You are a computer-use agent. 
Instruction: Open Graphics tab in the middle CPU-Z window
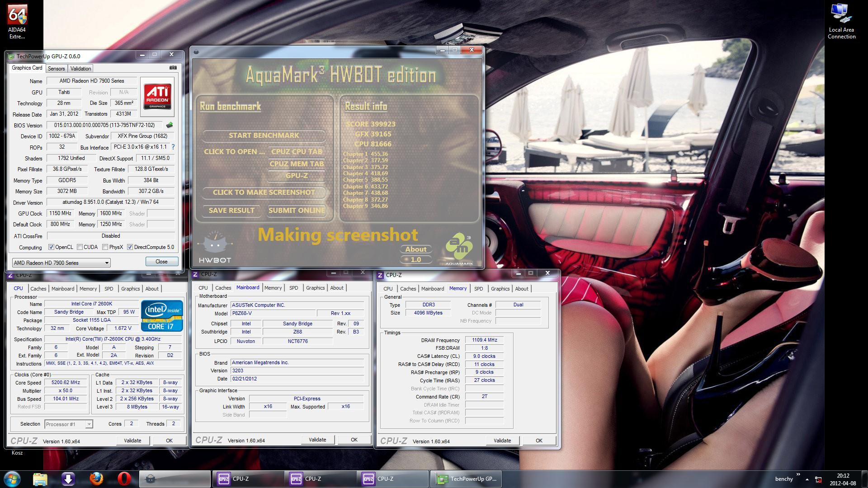click(x=315, y=288)
